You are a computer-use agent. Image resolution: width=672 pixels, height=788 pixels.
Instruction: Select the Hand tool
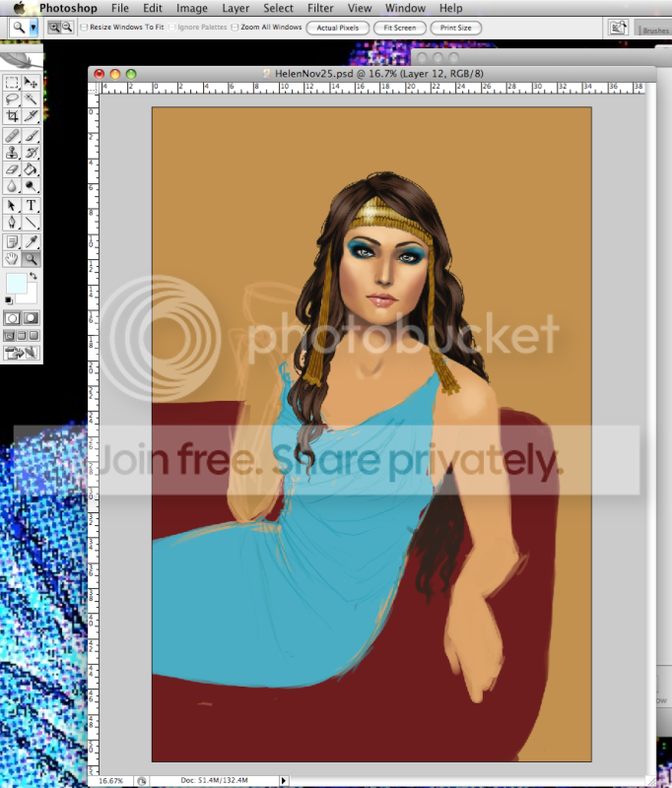12,259
